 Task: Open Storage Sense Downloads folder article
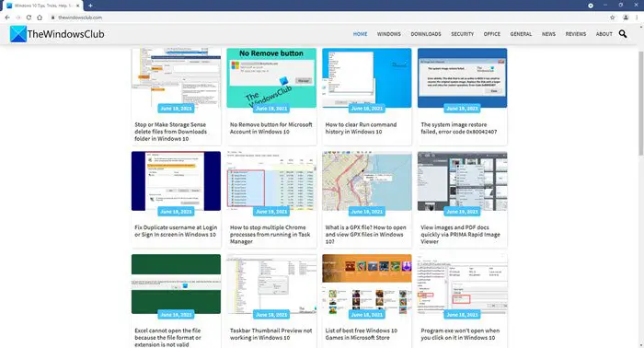click(x=170, y=132)
